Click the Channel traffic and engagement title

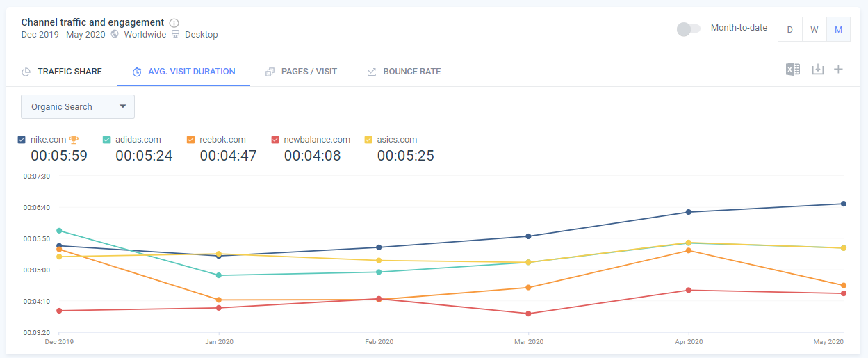click(x=93, y=22)
